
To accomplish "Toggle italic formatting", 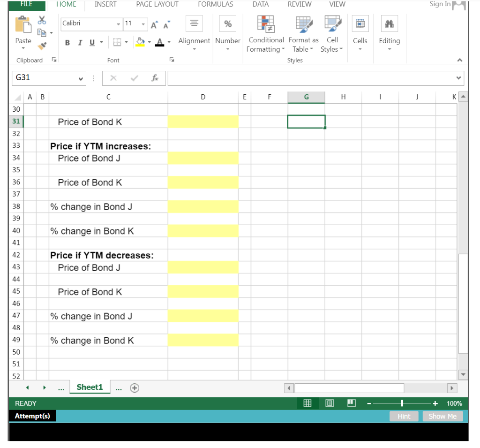I will tap(80, 42).
